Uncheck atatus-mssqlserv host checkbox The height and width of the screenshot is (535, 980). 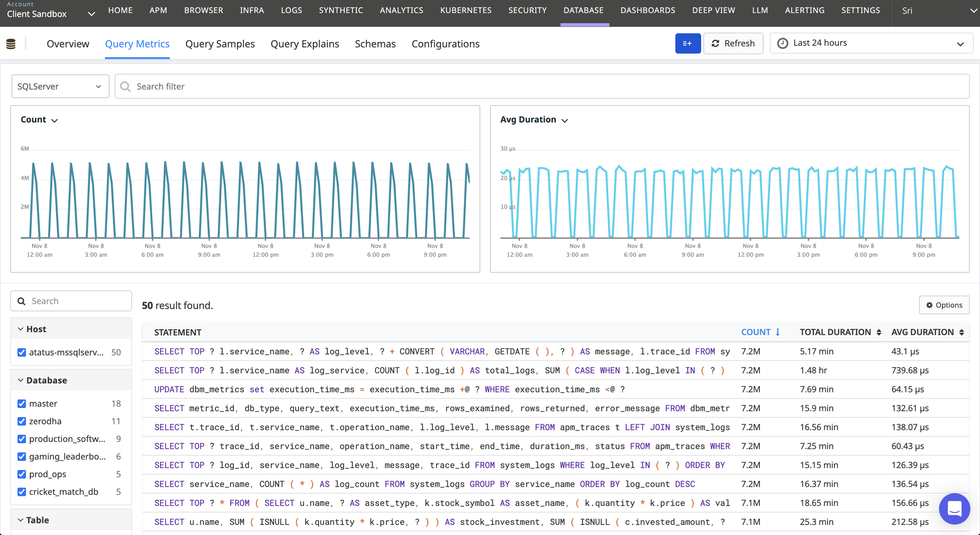click(x=22, y=352)
